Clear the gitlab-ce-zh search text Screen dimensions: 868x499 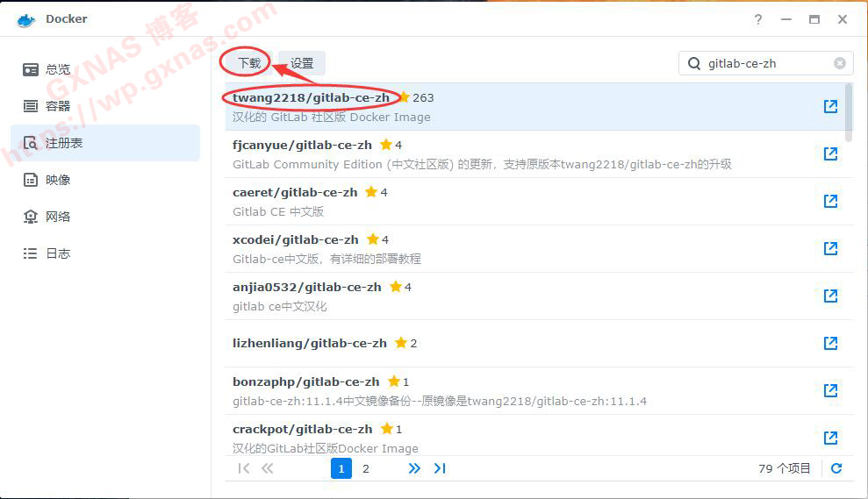(840, 63)
